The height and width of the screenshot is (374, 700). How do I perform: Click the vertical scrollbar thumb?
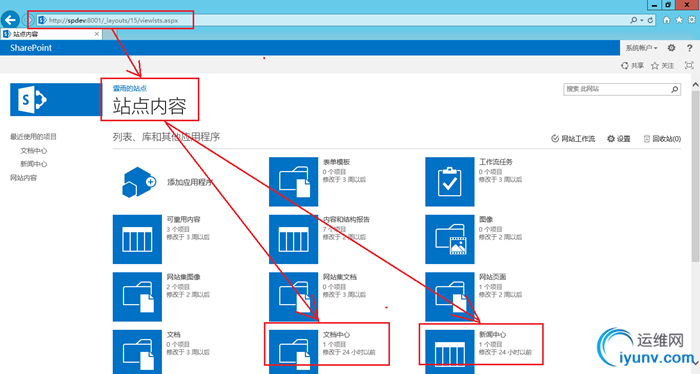tap(696, 176)
